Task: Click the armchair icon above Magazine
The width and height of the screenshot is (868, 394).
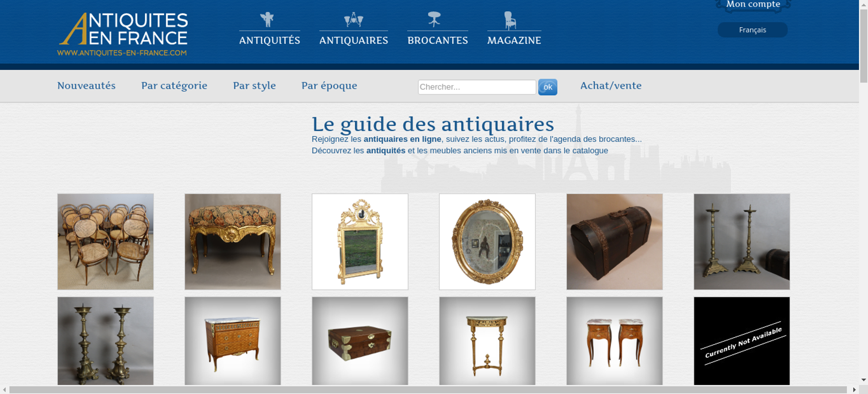Action: (x=510, y=20)
